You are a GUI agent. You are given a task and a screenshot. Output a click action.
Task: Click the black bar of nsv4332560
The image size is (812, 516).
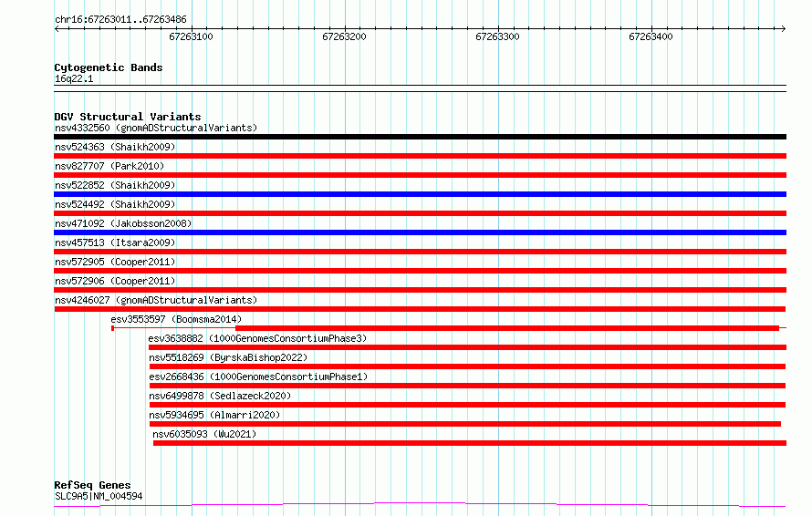pos(420,137)
